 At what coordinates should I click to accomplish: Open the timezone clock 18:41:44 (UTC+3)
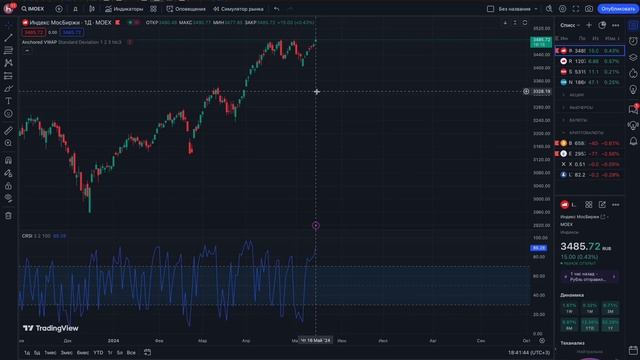tap(529, 353)
